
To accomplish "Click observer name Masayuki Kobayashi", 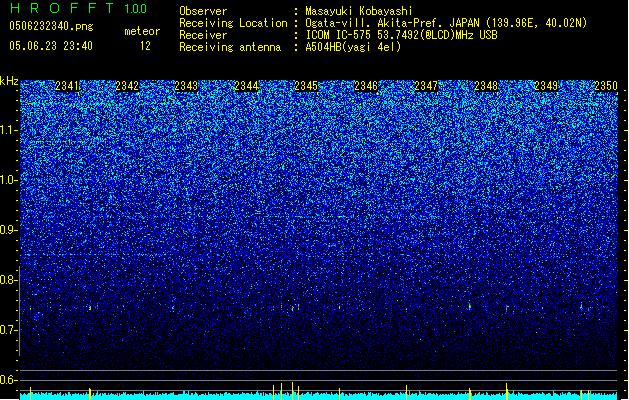I will [x=359, y=11].
